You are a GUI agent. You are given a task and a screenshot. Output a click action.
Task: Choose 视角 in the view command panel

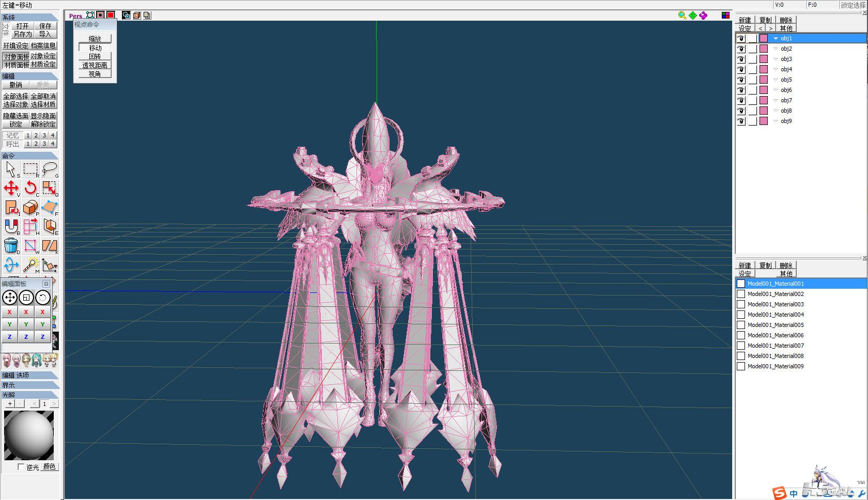tap(95, 74)
